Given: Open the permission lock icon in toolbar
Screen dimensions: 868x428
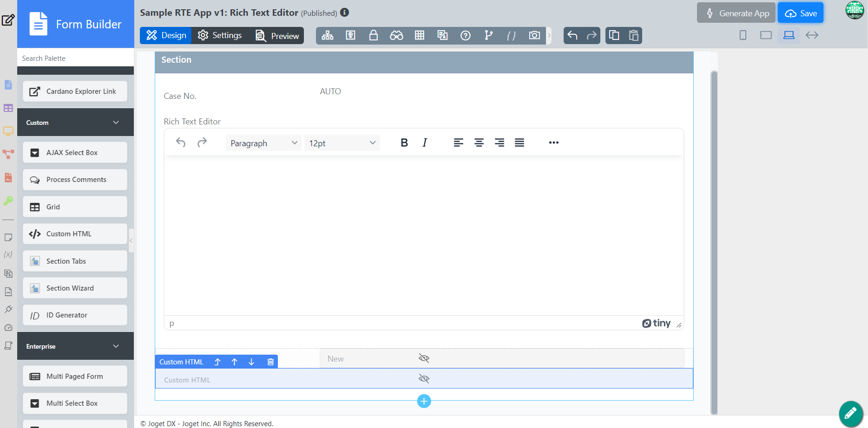Looking at the screenshot, I should 373,36.
